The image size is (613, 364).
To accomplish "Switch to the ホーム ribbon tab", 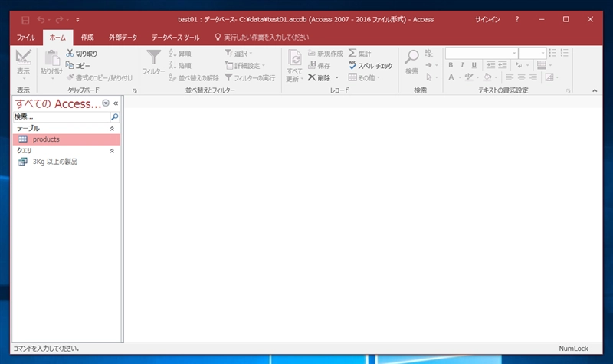I will (58, 38).
